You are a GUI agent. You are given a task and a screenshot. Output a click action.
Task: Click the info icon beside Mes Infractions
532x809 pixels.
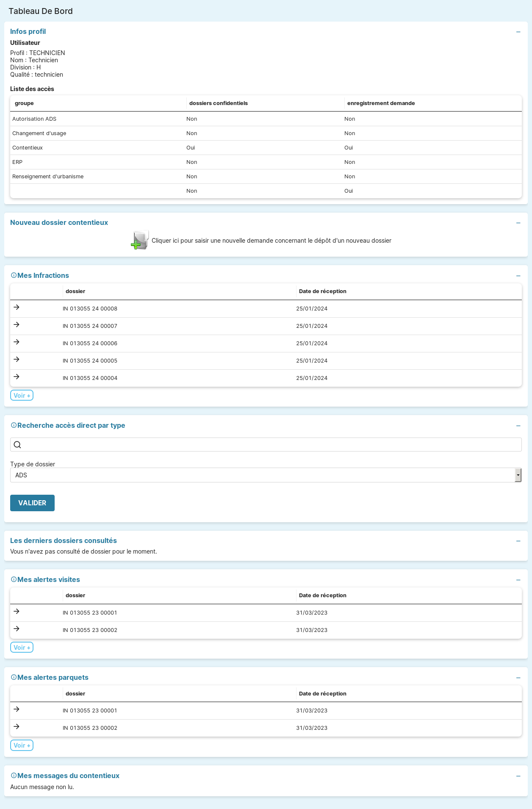point(14,275)
